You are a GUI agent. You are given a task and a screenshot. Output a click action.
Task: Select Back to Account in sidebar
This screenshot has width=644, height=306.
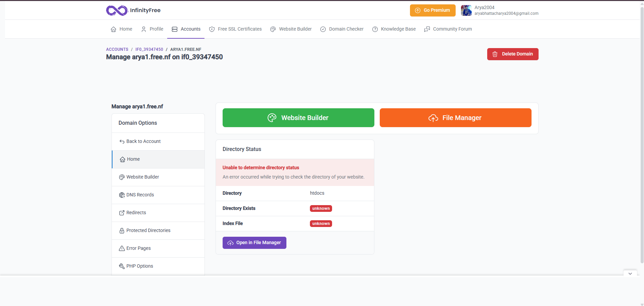(158, 142)
